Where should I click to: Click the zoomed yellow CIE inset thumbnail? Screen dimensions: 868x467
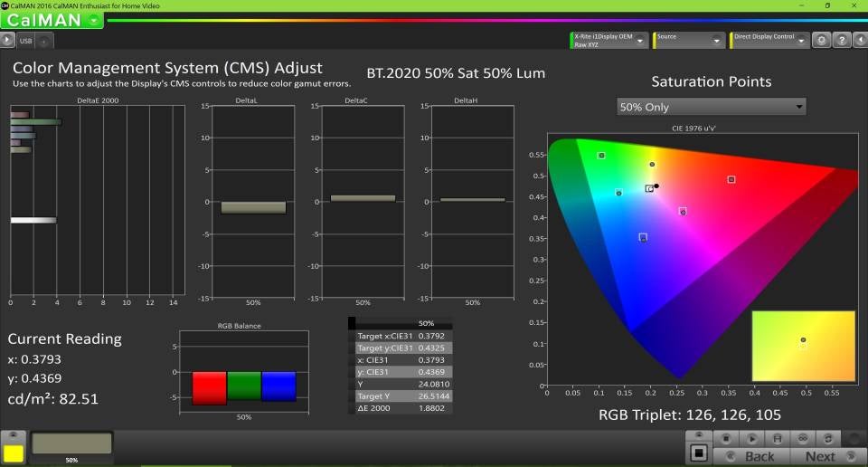(803, 346)
